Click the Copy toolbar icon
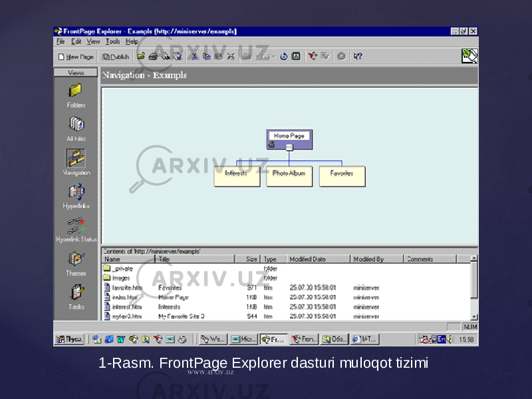 pyautogui.click(x=206, y=57)
